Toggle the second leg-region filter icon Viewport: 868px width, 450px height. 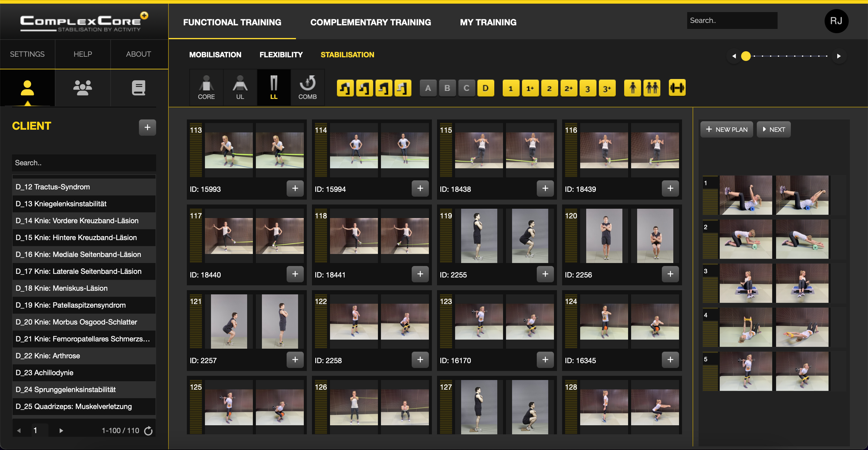pyautogui.click(x=364, y=88)
